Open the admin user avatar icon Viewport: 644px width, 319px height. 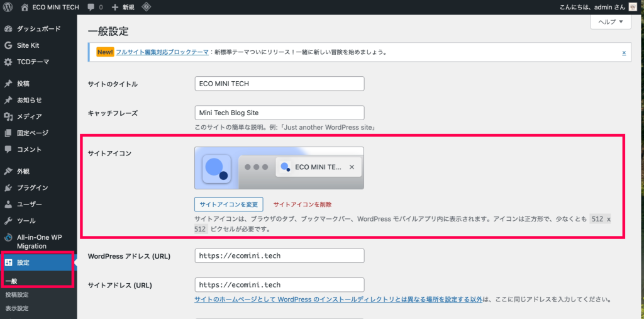(633, 8)
